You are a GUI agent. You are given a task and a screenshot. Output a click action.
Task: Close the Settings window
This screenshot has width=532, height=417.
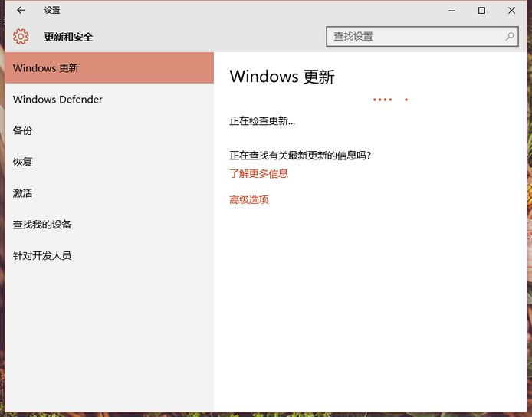(511, 11)
